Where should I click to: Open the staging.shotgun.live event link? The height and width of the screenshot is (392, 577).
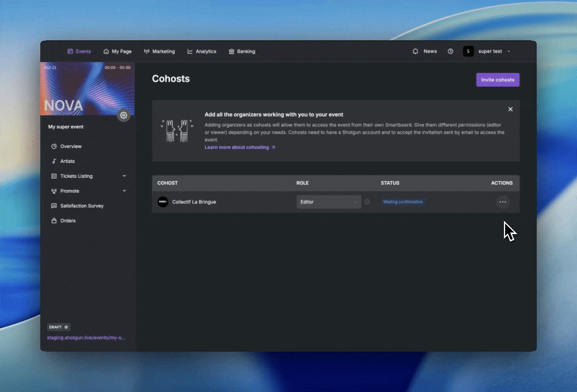click(86, 338)
